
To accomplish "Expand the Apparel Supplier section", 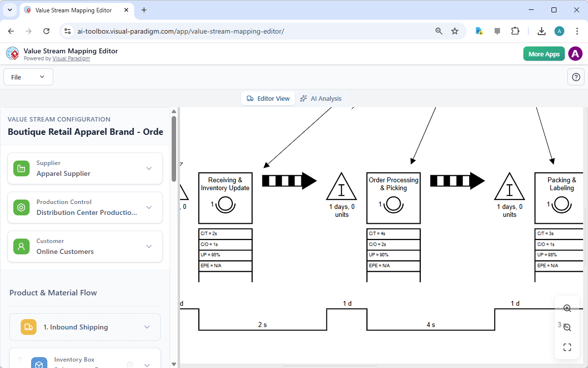I will [149, 168].
